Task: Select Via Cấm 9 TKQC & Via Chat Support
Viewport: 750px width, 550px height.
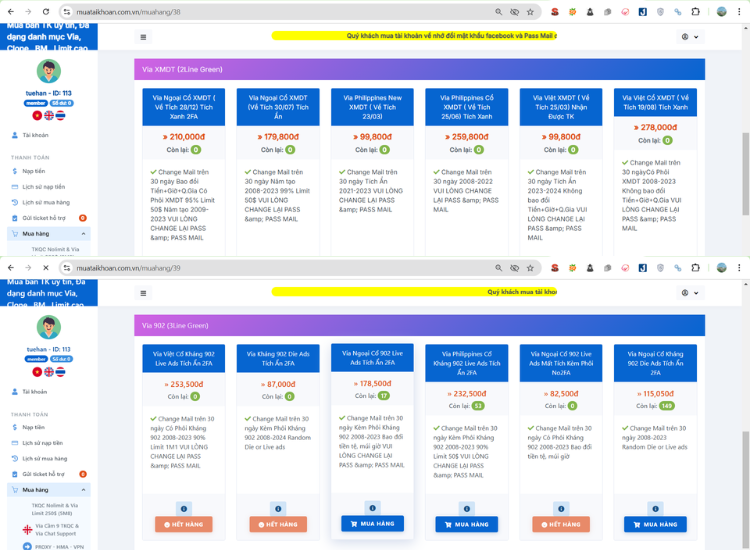Action: click(x=56, y=529)
